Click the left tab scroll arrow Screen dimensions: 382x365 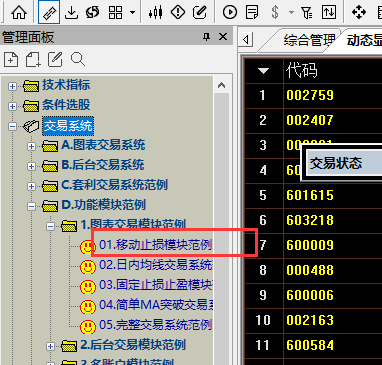pyautogui.click(x=246, y=40)
